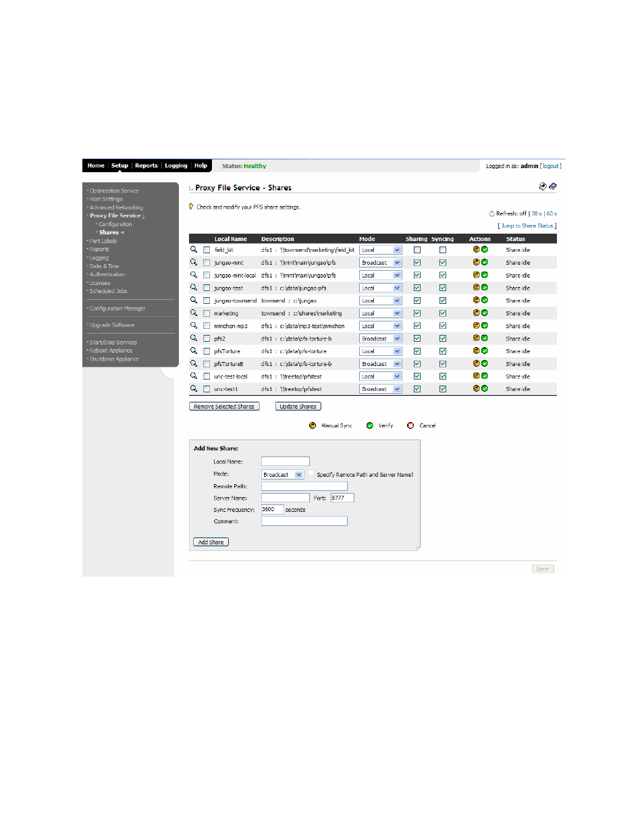Open Mode dropdown for marketing
Image resolution: width=644 pixels, height=834 pixels.
pos(381,313)
